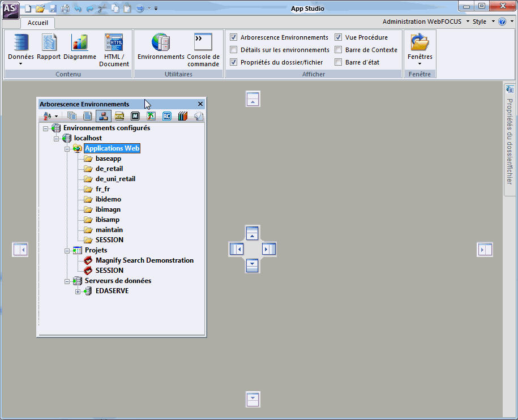Click the blue help question mark icon

pos(502,22)
